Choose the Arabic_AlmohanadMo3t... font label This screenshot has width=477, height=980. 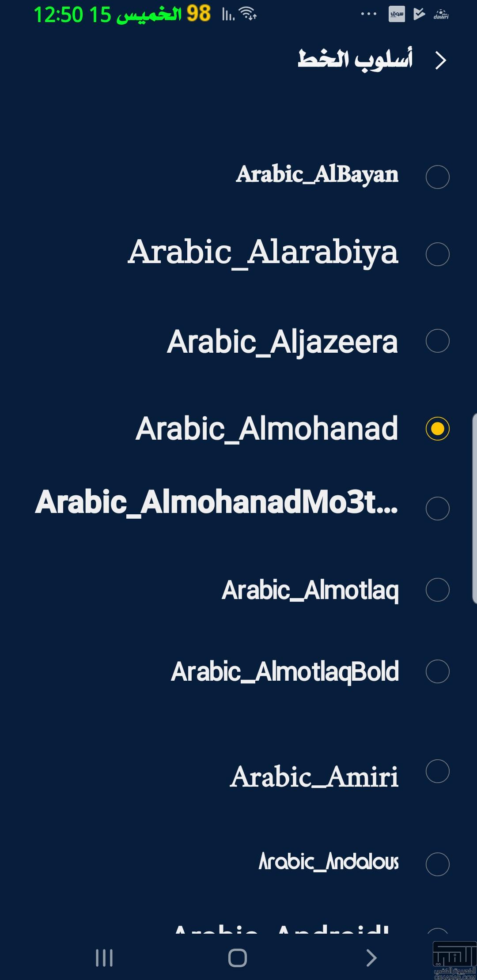(216, 503)
